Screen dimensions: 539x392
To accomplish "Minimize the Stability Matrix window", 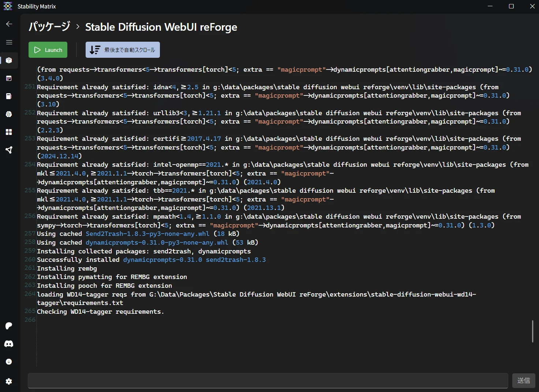I will [x=490, y=6].
